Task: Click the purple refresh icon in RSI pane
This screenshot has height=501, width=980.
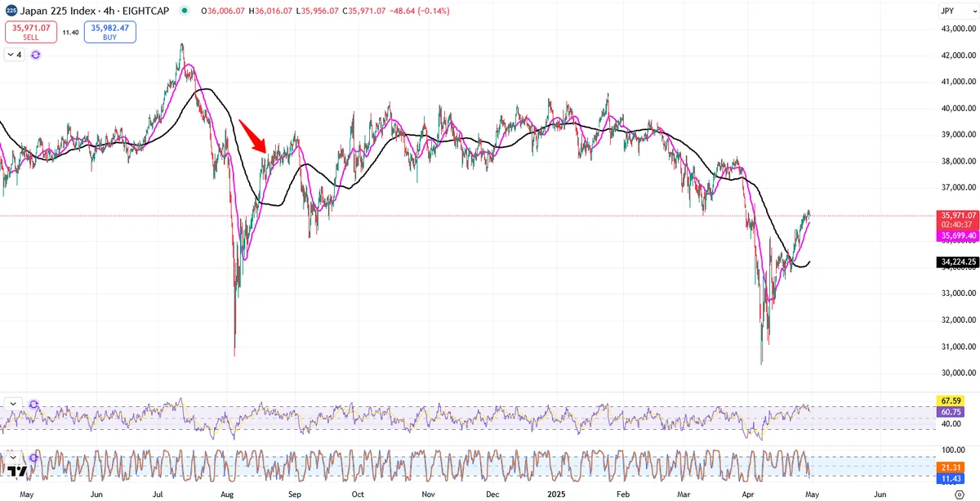Action: click(x=33, y=404)
